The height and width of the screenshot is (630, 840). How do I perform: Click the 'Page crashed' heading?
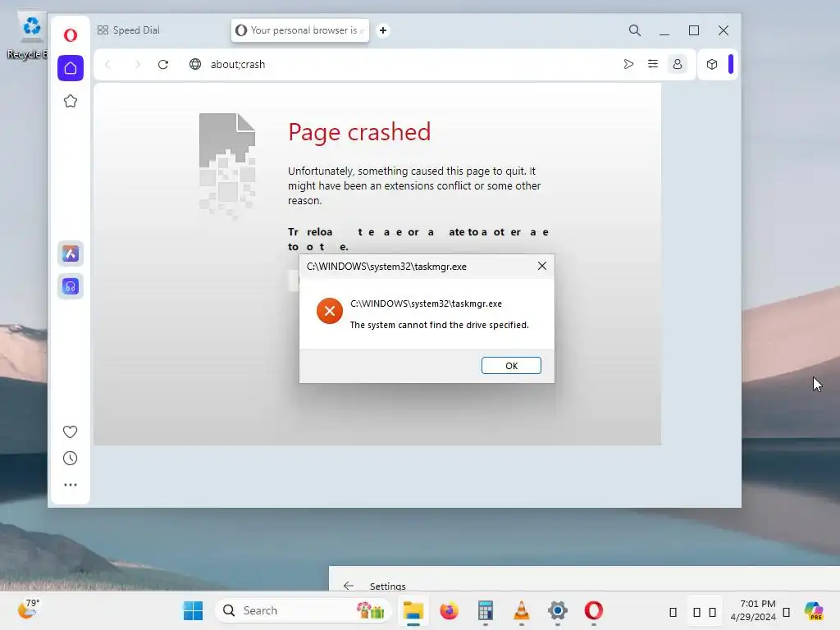[359, 132]
